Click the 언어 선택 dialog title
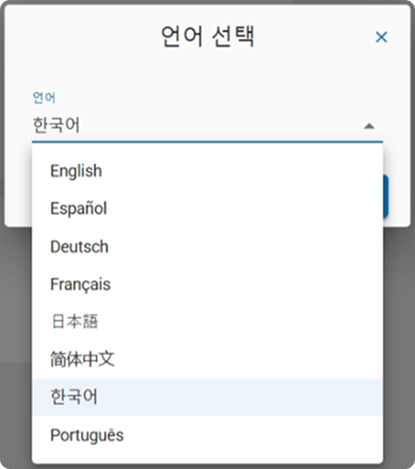This screenshot has width=415, height=469. click(x=208, y=36)
